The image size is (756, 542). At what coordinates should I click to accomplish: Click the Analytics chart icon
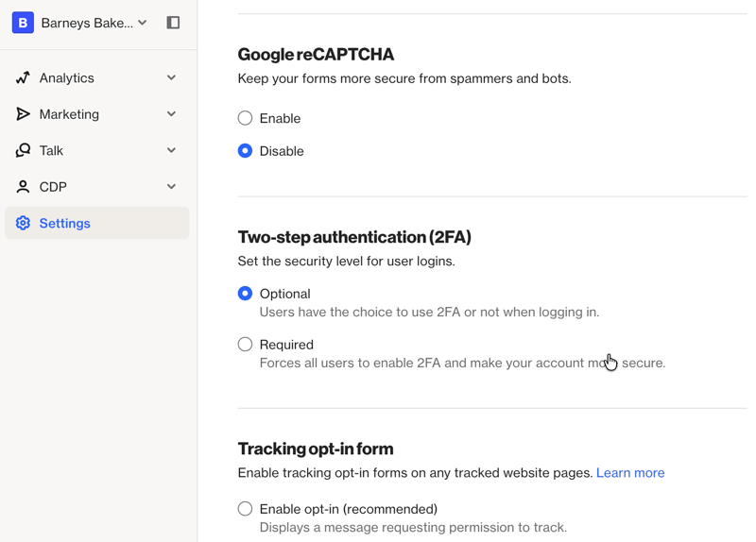click(23, 78)
